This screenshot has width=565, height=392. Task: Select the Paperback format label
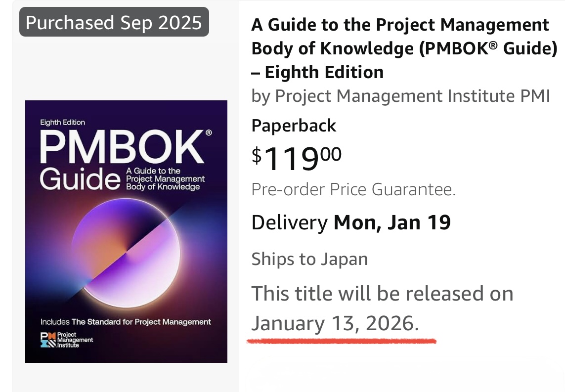click(294, 126)
